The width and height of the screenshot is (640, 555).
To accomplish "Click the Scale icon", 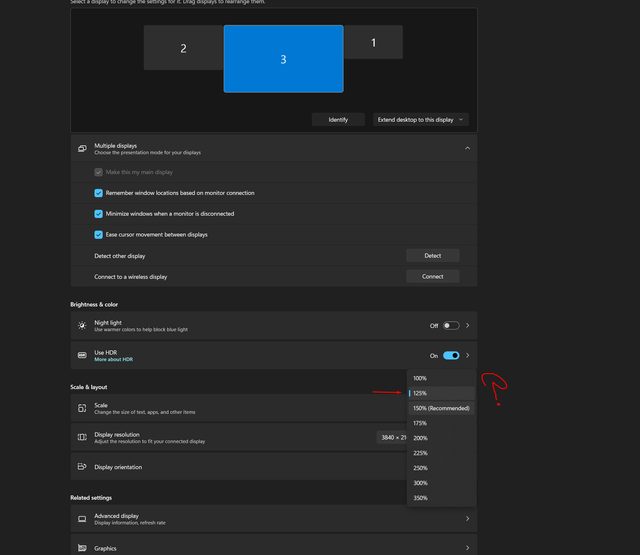I will click(x=82, y=408).
